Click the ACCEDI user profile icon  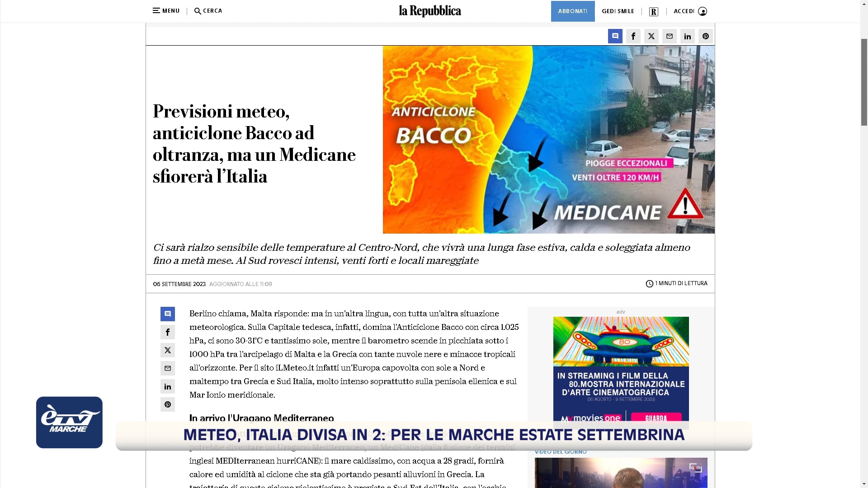coord(703,11)
